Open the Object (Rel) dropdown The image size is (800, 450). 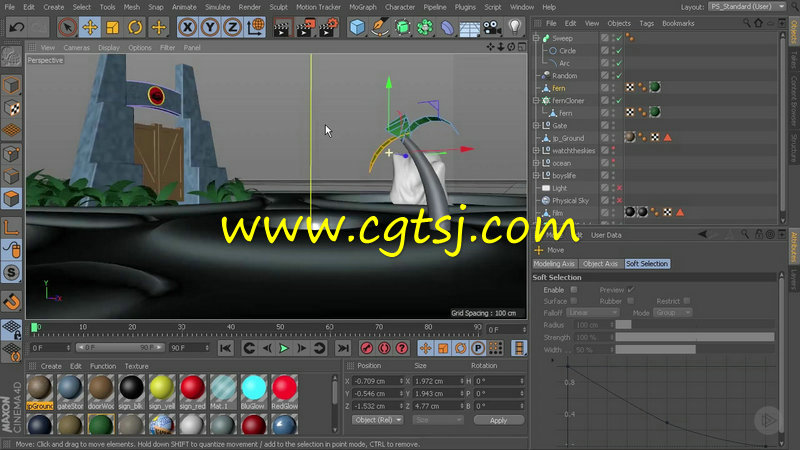pos(377,420)
